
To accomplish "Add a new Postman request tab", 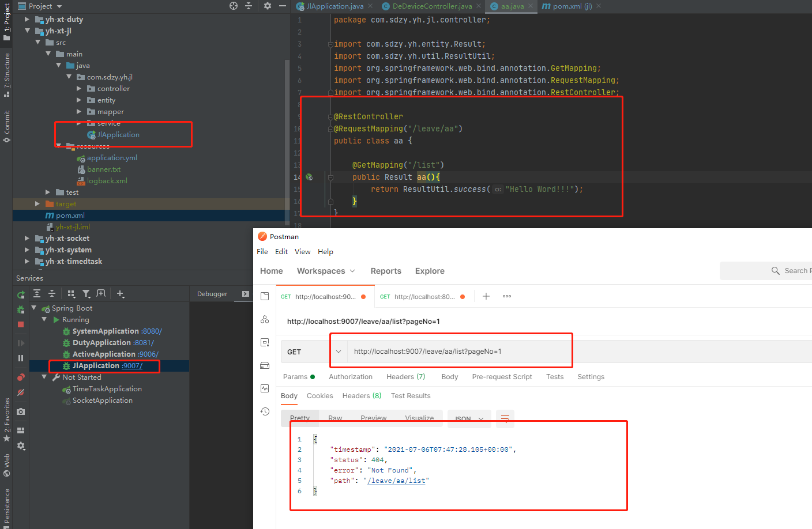I will point(486,296).
